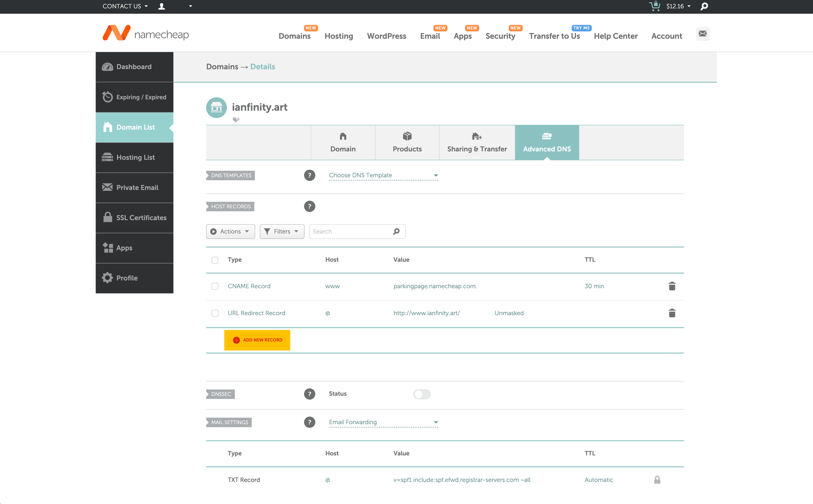The height and width of the screenshot is (504, 813).
Task: Expand the user account dropdown arrow
Action: [x=190, y=6]
